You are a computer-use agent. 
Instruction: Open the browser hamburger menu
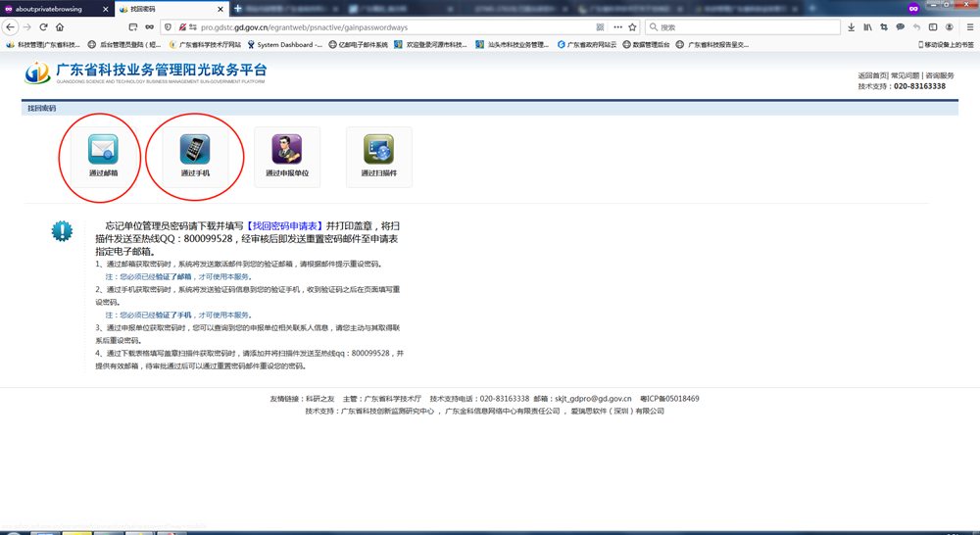pyautogui.click(x=969, y=27)
